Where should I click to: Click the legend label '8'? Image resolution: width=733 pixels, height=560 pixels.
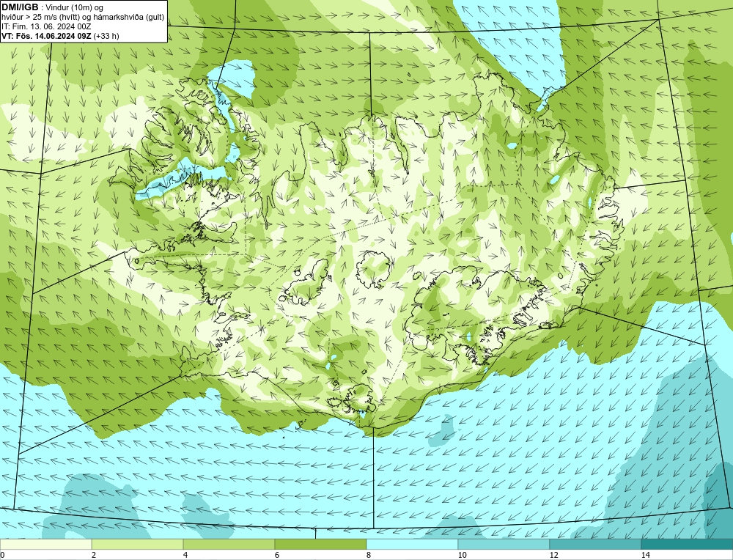coord(369,555)
